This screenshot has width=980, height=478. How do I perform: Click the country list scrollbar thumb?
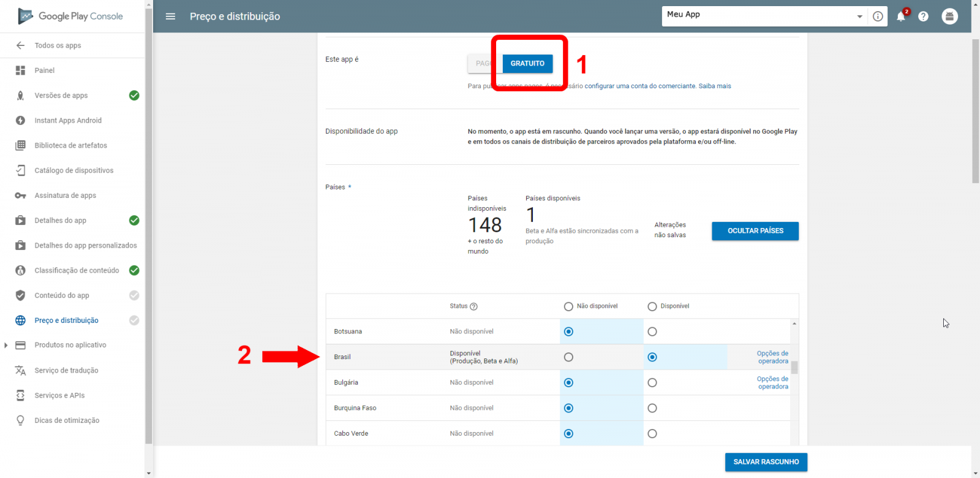(794, 367)
